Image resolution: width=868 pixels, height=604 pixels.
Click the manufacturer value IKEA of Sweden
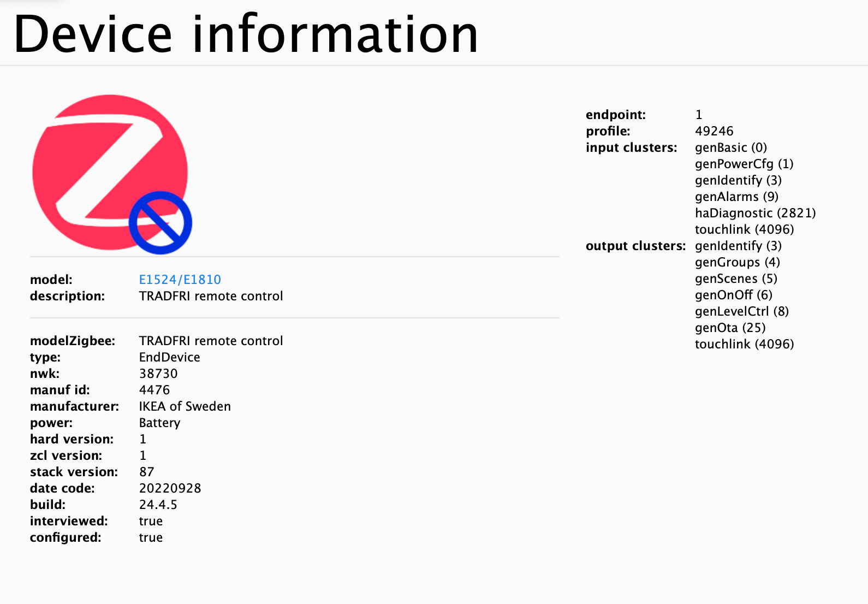pyautogui.click(x=185, y=406)
